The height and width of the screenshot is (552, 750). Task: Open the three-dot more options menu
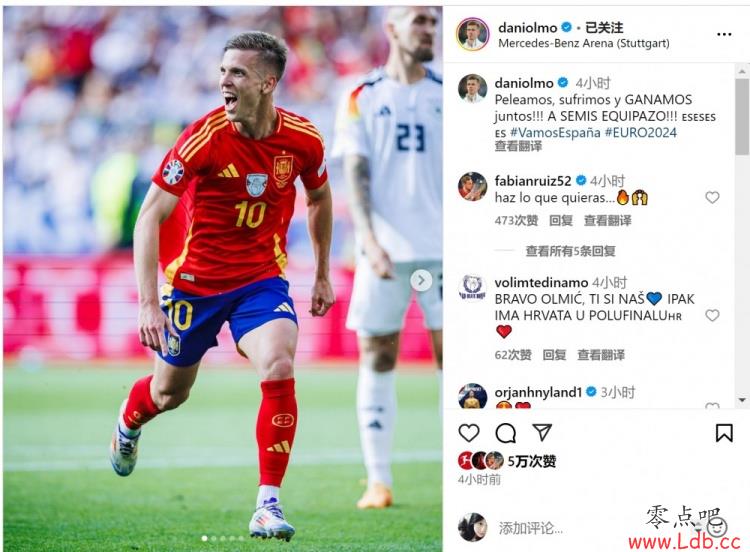tap(724, 34)
